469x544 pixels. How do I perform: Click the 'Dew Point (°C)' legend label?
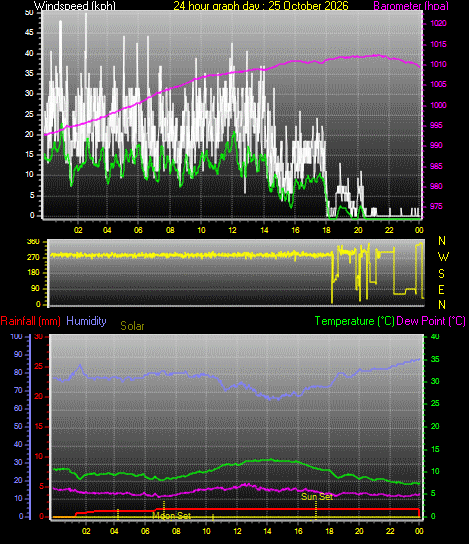pyautogui.click(x=430, y=321)
